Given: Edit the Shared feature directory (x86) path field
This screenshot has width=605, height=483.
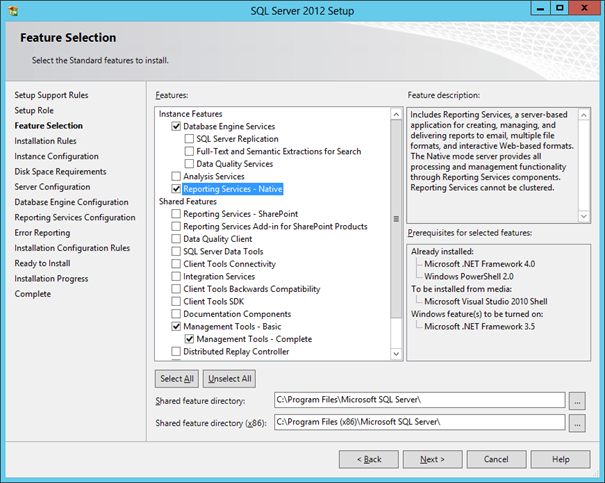Looking at the screenshot, I should (419, 422).
